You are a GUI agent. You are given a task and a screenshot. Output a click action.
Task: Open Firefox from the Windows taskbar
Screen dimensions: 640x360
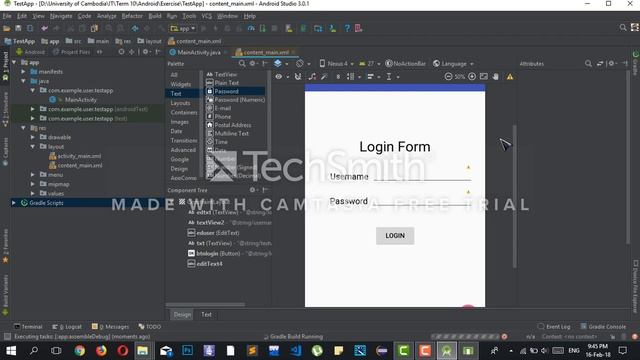click(x=101, y=351)
